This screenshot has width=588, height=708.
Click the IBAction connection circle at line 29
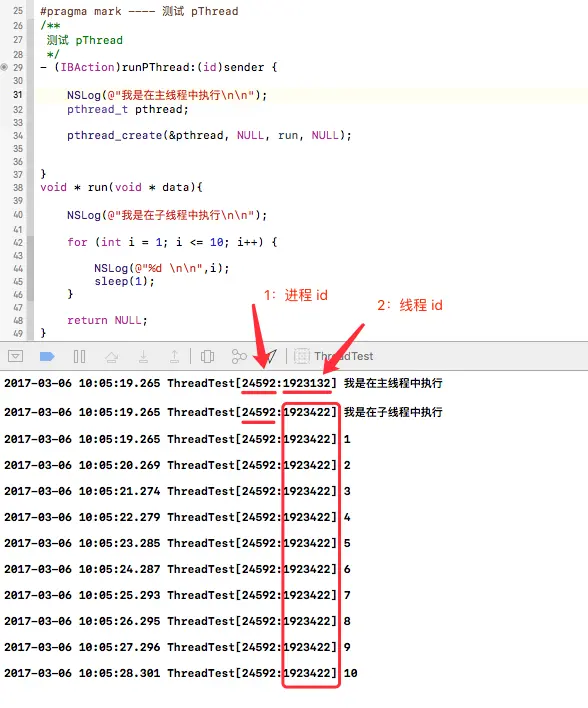coord(4,67)
